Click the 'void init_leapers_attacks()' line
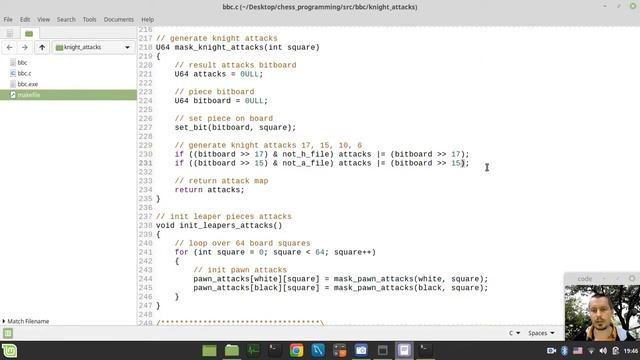Viewport: 640px width, 360px height. pyautogui.click(x=219, y=225)
